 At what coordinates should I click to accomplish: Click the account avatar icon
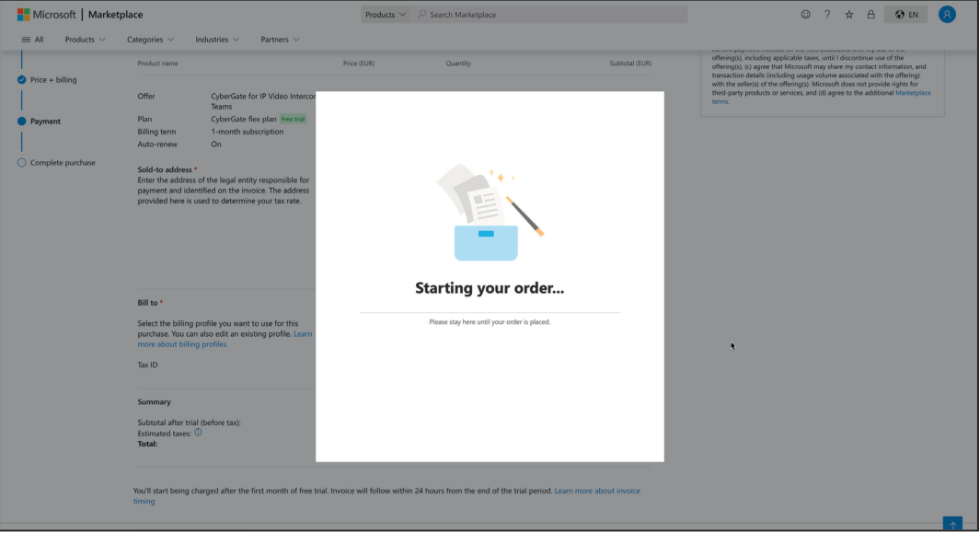click(x=947, y=14)
